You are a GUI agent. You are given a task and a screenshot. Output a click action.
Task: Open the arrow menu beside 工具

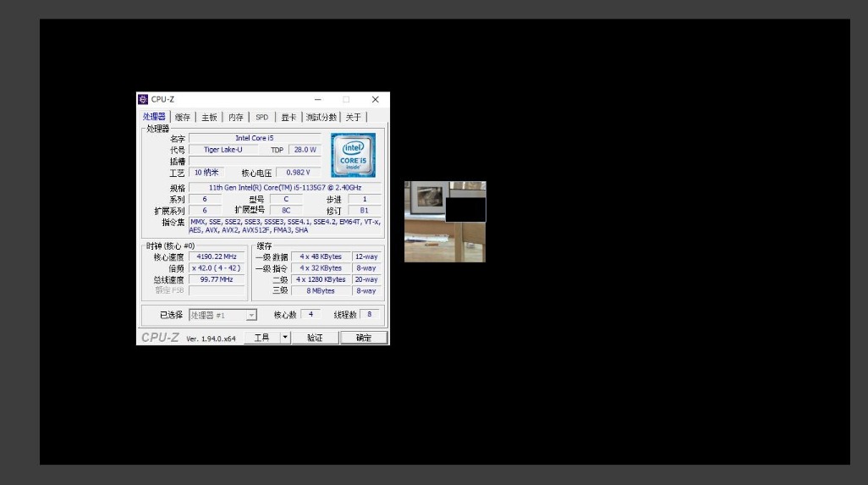[x=285, y=338]
